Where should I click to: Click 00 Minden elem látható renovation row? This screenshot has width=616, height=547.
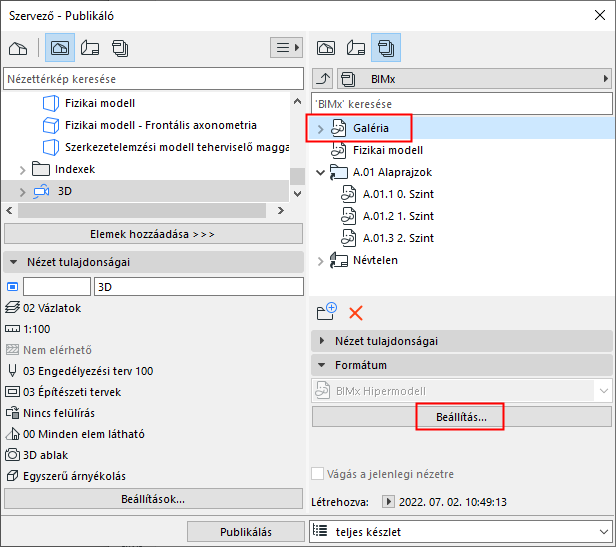[x=75, y=434]
